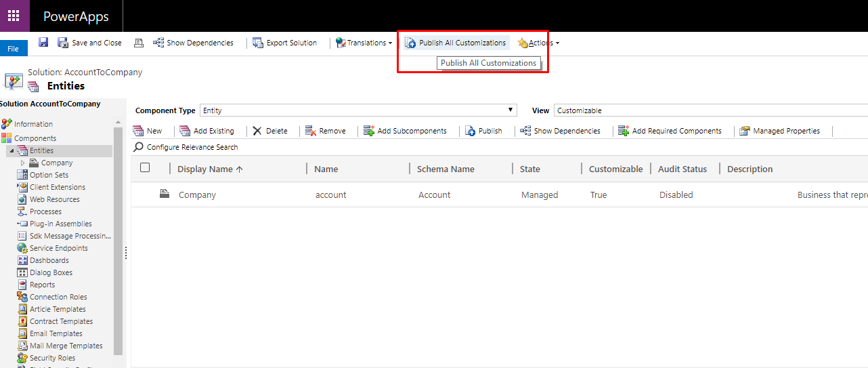868x368 pixels.
Task: Select Sdk Message Processing in the tree
Action: (70, 236)
